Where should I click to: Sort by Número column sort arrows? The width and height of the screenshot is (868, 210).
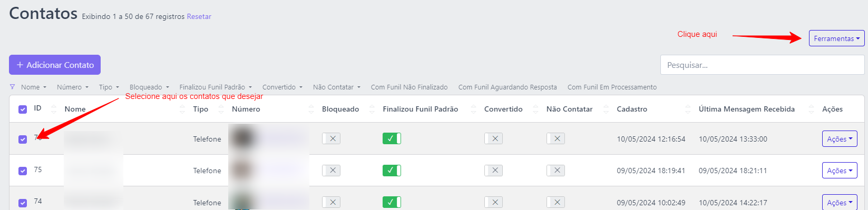(311, 109)
